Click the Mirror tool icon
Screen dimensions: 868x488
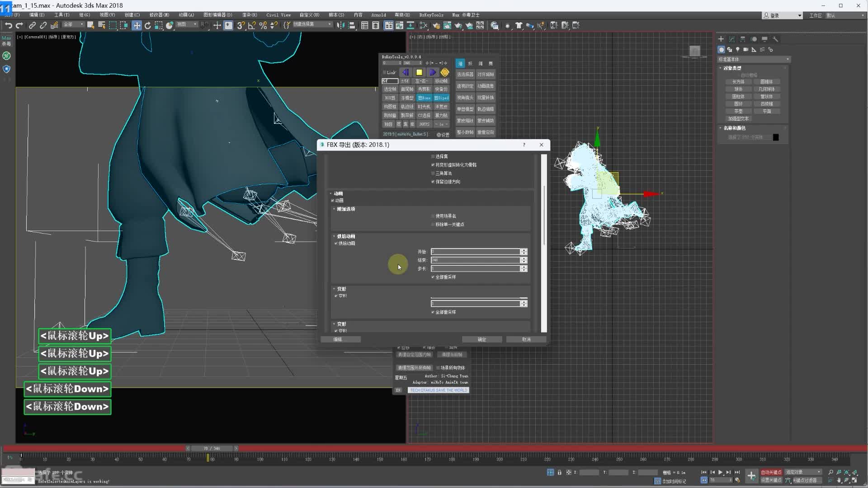pos(340,25)
